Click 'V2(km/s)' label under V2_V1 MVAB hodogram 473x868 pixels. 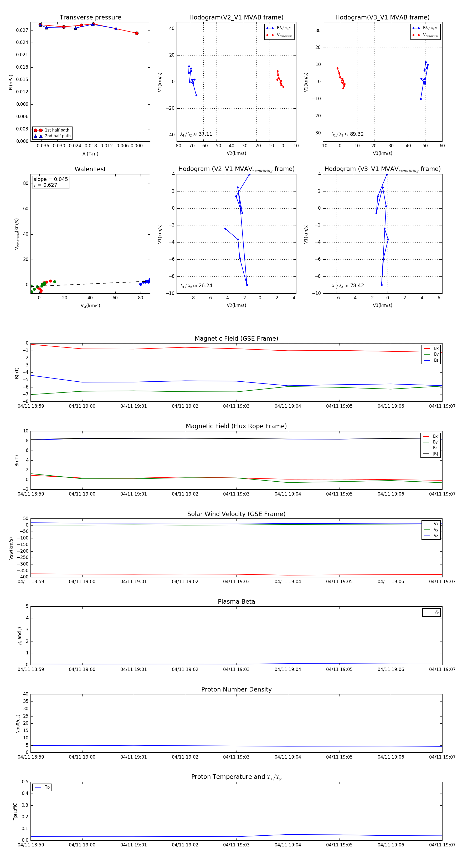[236, 153]
